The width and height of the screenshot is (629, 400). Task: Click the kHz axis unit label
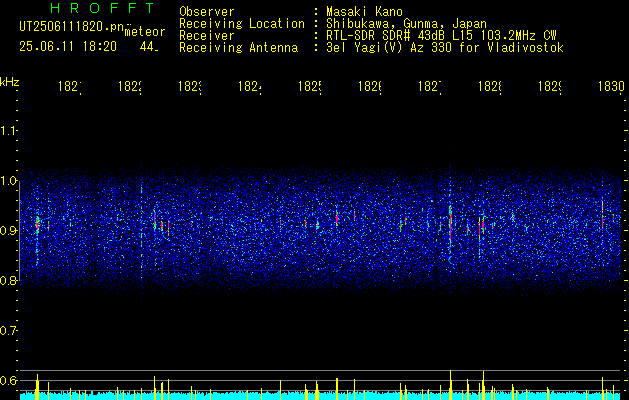pyautogui.click(x=10, y=82)
